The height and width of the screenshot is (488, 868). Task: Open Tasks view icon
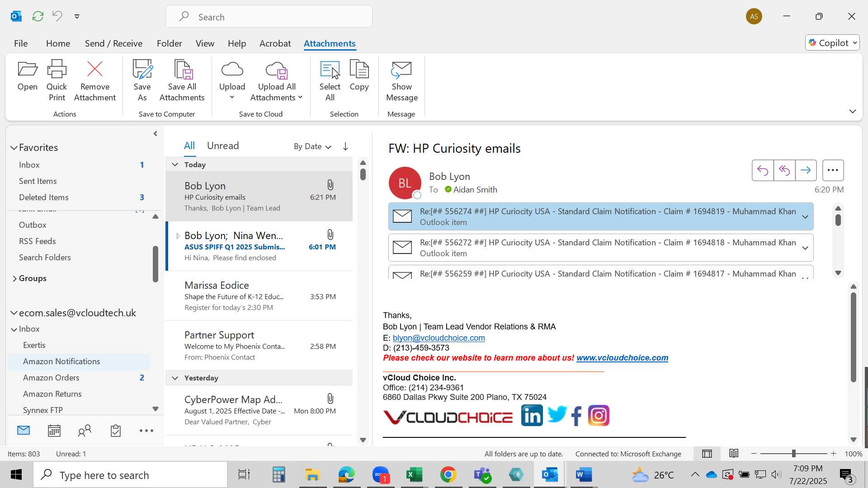[116, 431]
